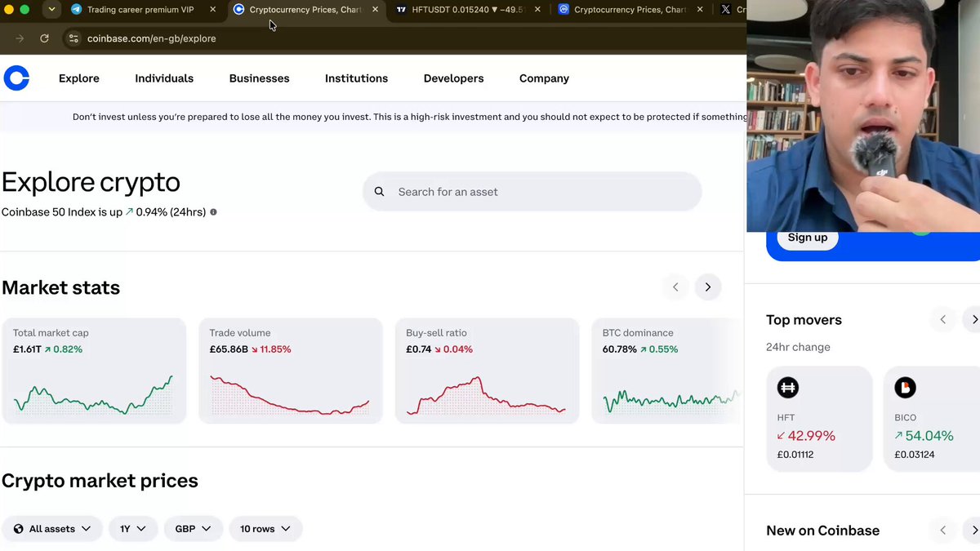Open the Total market cap chart card
The height and width of the screenshot is (551, 980).
[94, 371]
